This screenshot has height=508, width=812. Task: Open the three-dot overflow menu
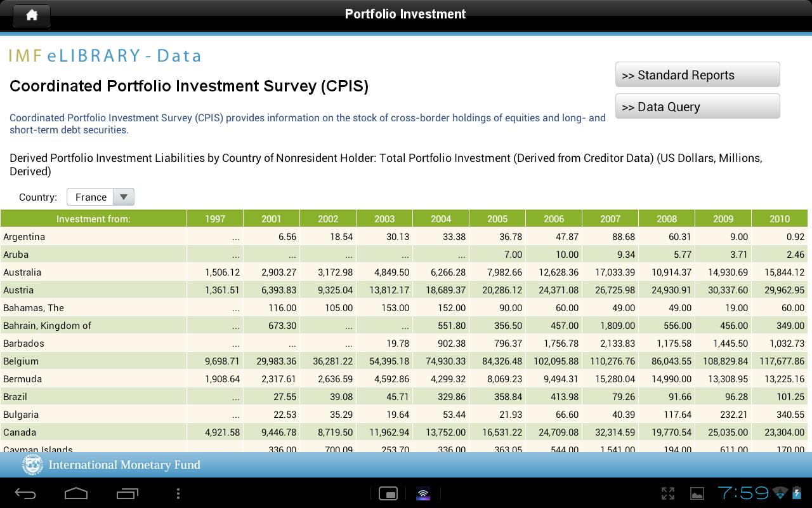click(x=178, y=493)
